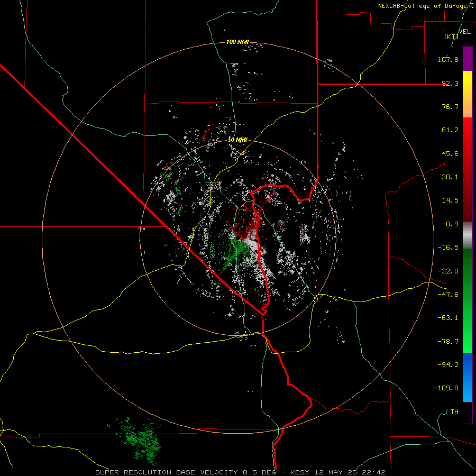This screenshot has height=476, width=476.
Task: Pick the purple segment atop the color bar
Action: [x=467, y=59]
